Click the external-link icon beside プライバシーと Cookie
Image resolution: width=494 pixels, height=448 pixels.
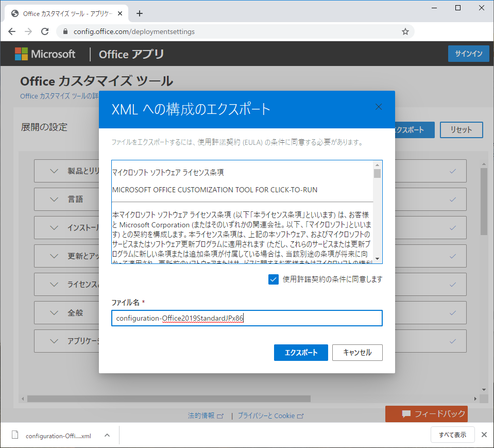(x=300, y=416)
